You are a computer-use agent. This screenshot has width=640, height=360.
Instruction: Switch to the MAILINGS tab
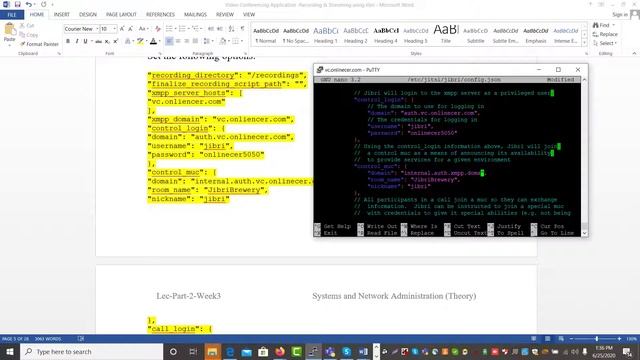(195, 15)
